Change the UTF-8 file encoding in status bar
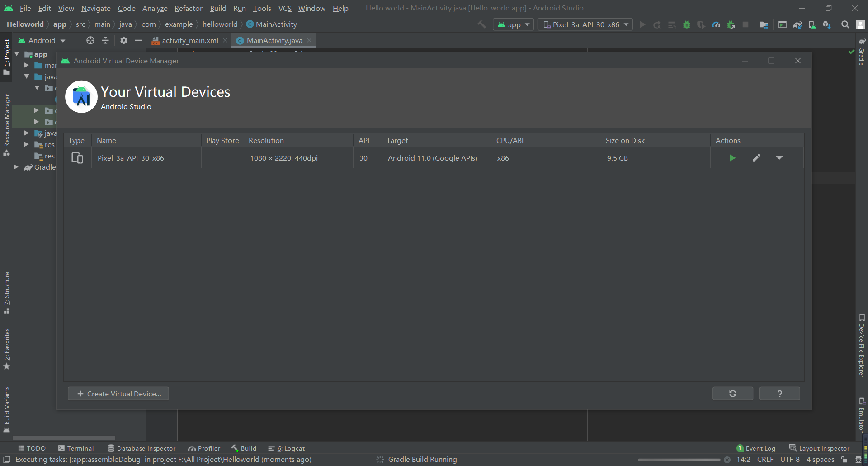Screen dimensions: 868x466 (790, 460)
